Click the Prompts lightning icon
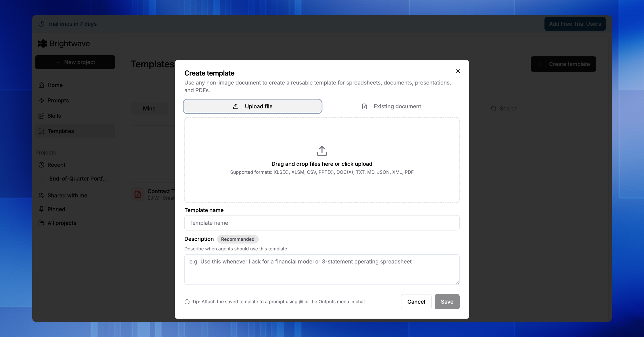The image size is (644, 337). [41, 100]
